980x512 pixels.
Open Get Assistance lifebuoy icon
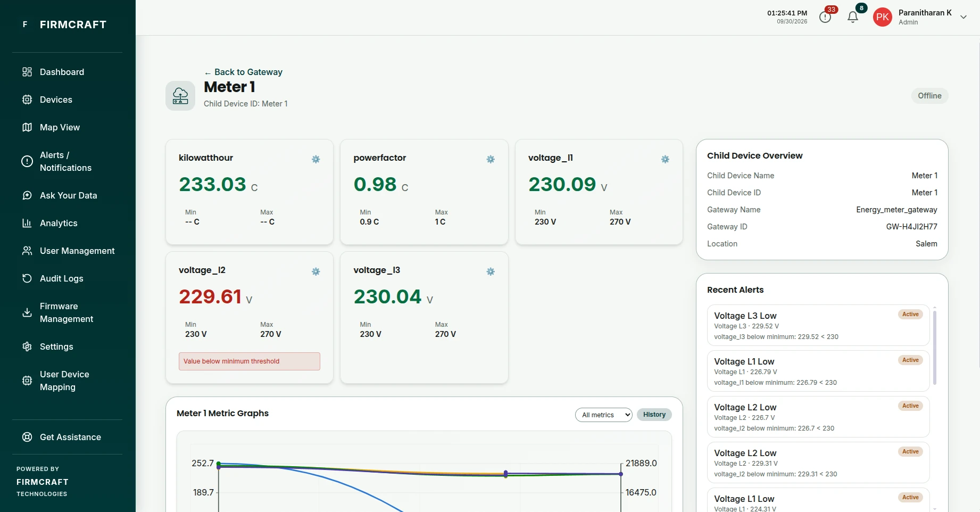pos(27,437)
